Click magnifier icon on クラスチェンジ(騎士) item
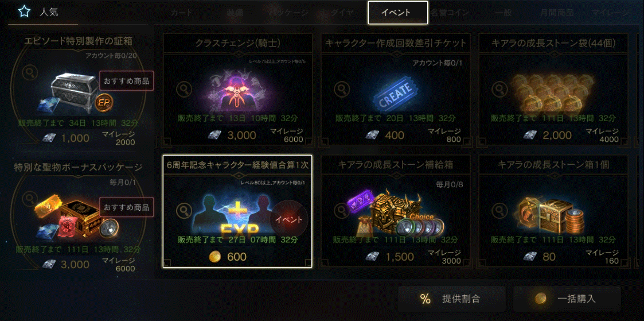This screenshot has width=644, height=321. pyautogui.click(x=184, y=89)
